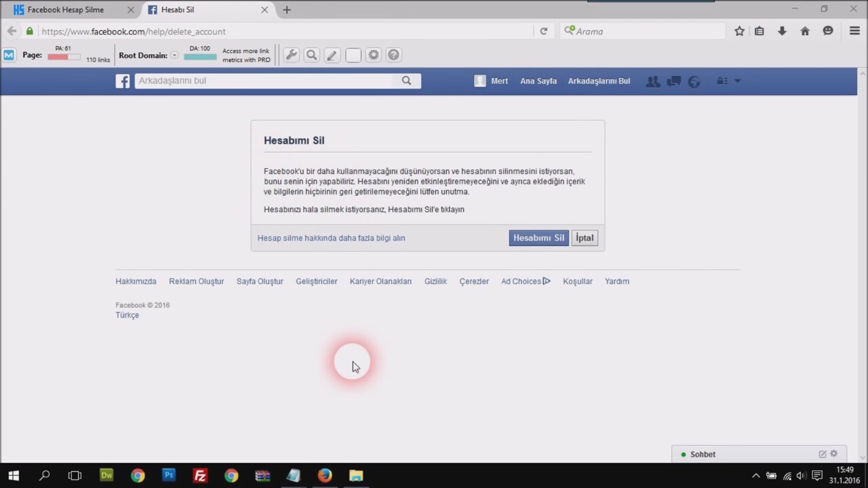868x488 pixels.
Task: Show bookmarks list icon in Firefox toolbar
Action: [759, 31]
